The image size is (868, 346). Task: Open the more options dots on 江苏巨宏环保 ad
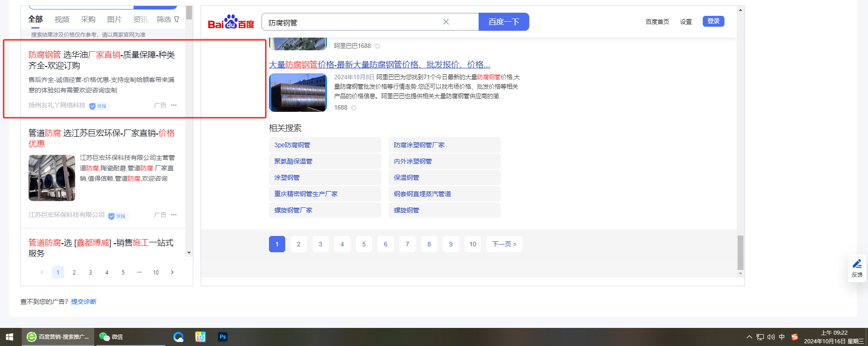point(174,215)
